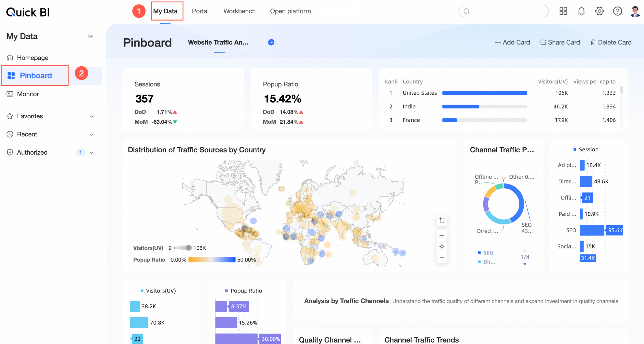Switch to the Workbench tab
This screenshot has width=644, height=344.
coord(239,11)
